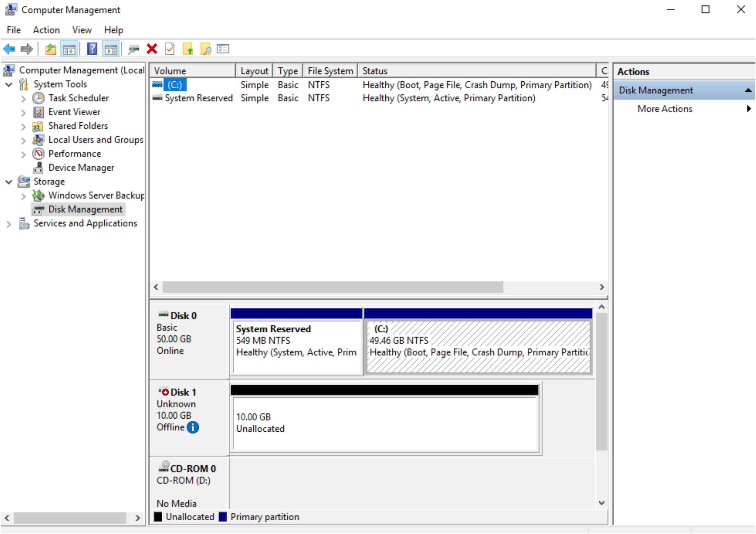Click the Up one level folder icon

pos(51,49)
